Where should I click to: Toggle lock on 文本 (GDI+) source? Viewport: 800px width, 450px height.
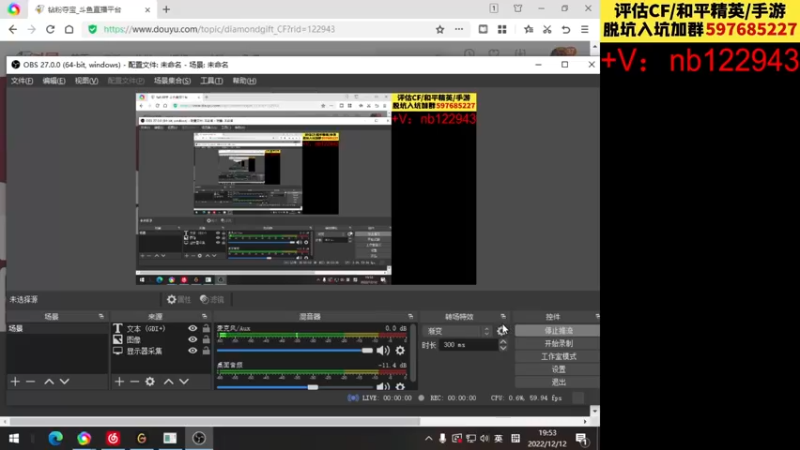coord(206,329)
